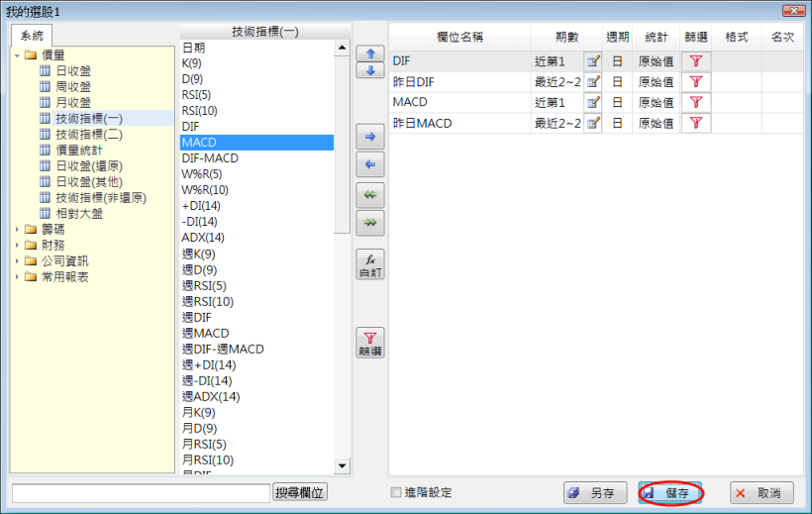
Task: Open the 自訂 custom formula button
Action: pyautogui.click(x=369, y=264)
